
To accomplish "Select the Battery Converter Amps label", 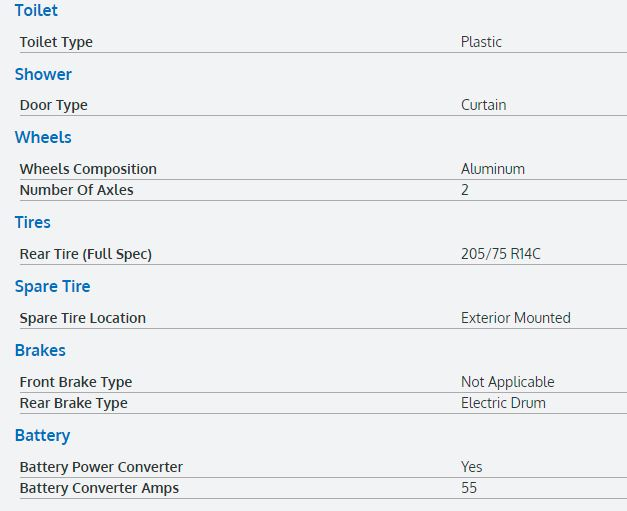I will pos(99,489).
